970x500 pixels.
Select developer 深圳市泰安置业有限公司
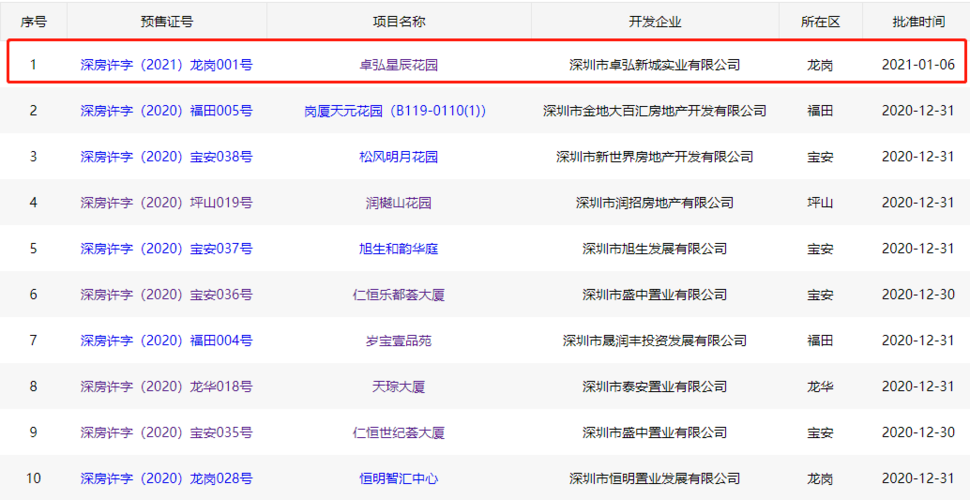coord(655,387)
